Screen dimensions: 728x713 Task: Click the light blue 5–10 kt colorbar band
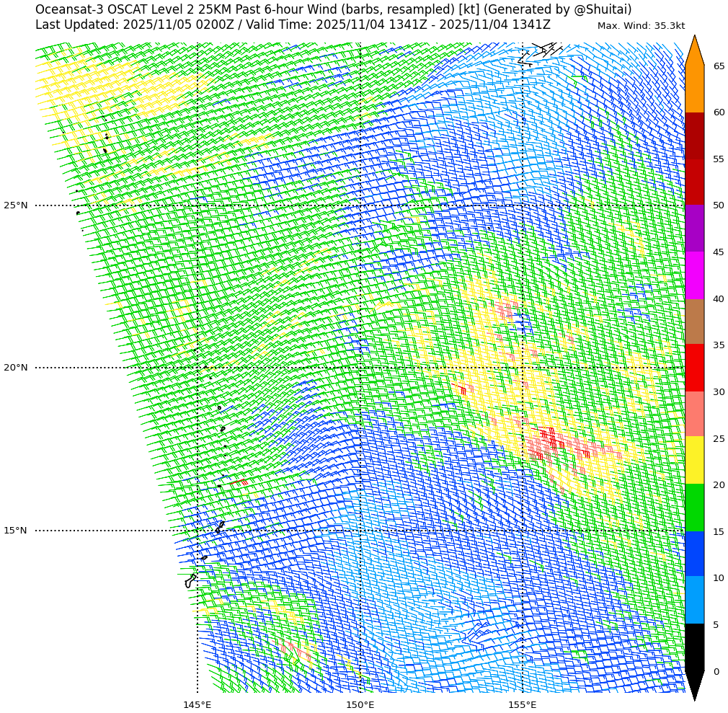694,601
